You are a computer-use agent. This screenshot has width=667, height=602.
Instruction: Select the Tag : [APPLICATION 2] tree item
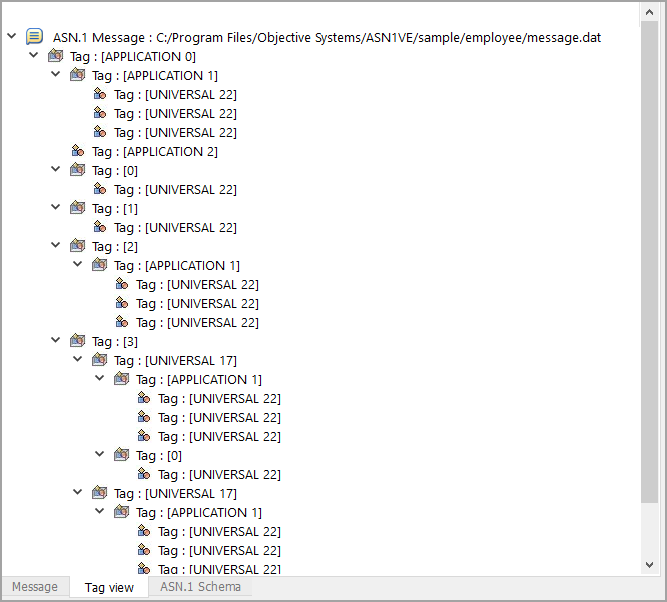pyautogui.click(x=154, y=151)
